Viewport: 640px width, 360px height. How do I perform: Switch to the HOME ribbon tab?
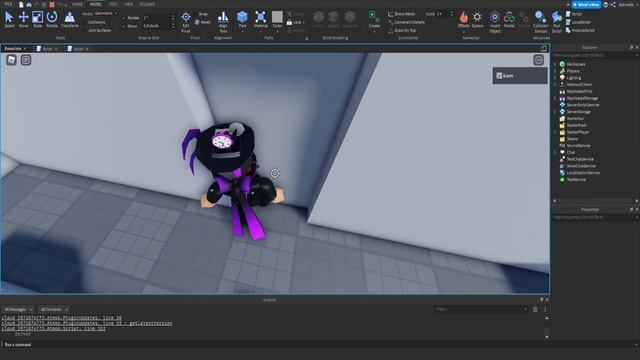tap(77, 4)
